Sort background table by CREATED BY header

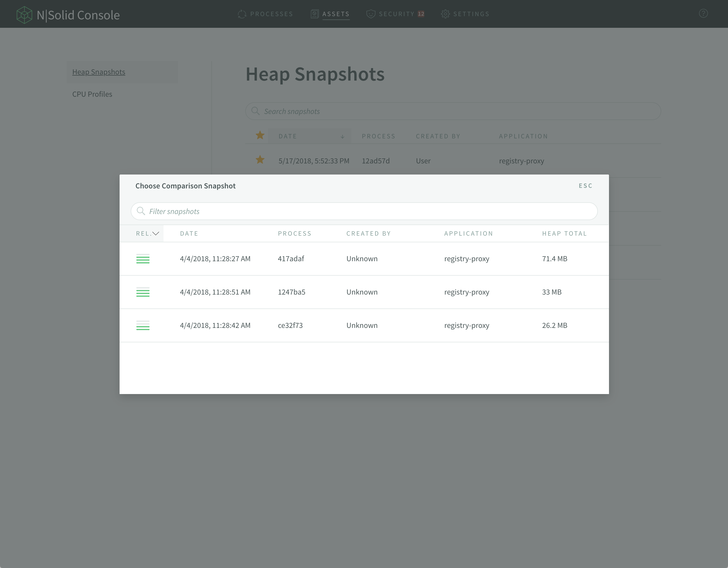click(438, 136)
